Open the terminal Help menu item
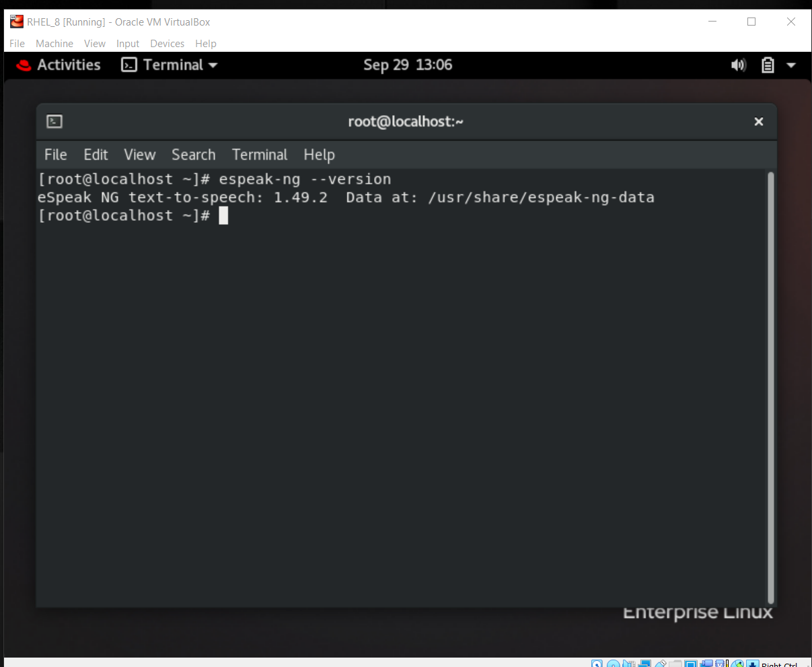812x667 pixels. click(x=319, y=155)
